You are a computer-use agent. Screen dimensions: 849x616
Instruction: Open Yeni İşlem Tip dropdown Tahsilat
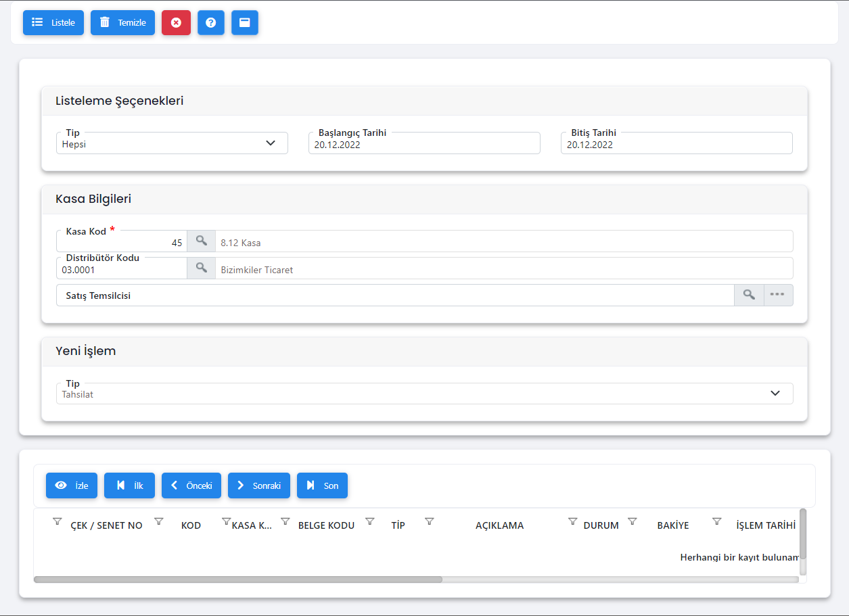point(424,394)
